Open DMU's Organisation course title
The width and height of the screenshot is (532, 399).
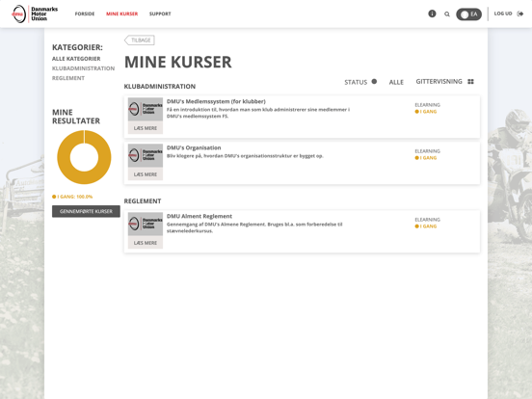tap(194, 147)
